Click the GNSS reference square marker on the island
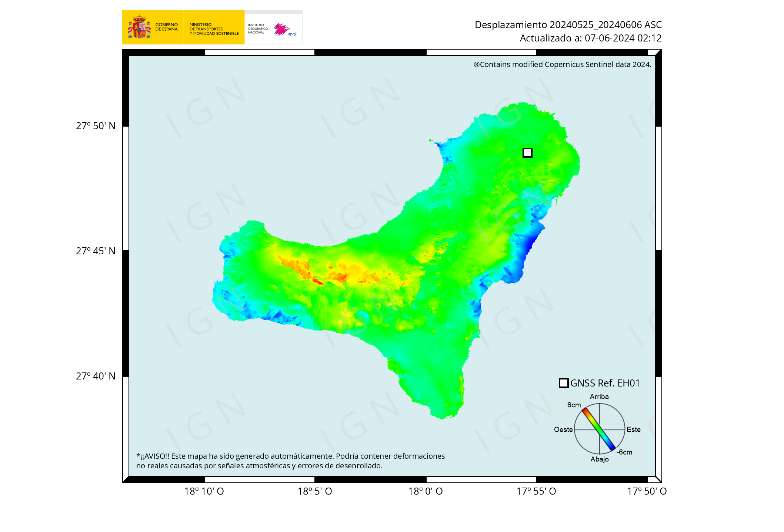Viewport: 784px width, 532px height. (527, 153)
